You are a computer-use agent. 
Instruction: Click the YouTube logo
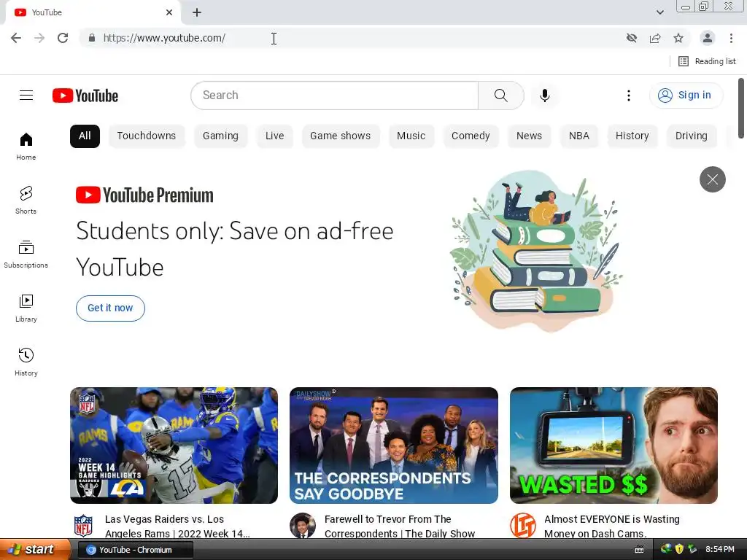(85, 96)
